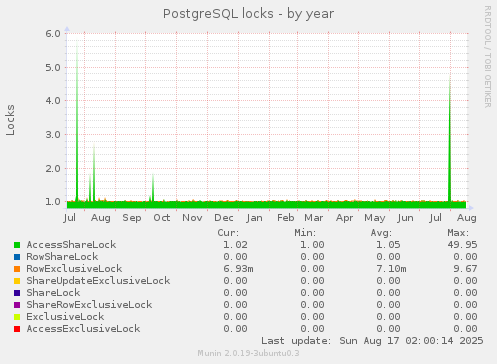497x364 pixels.
Task: Click AccessShareLock current value 1.02
Action: pos(235,245)
